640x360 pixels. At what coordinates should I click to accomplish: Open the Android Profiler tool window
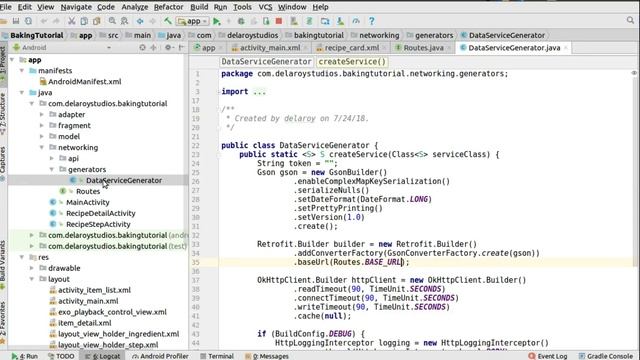pos(160,356)
